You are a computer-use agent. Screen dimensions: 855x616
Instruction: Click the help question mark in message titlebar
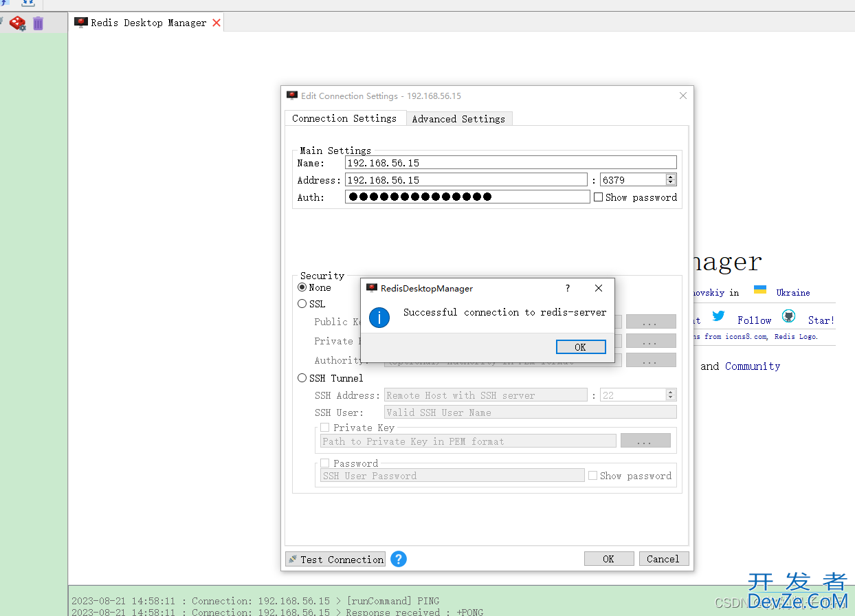coord(567,288)
